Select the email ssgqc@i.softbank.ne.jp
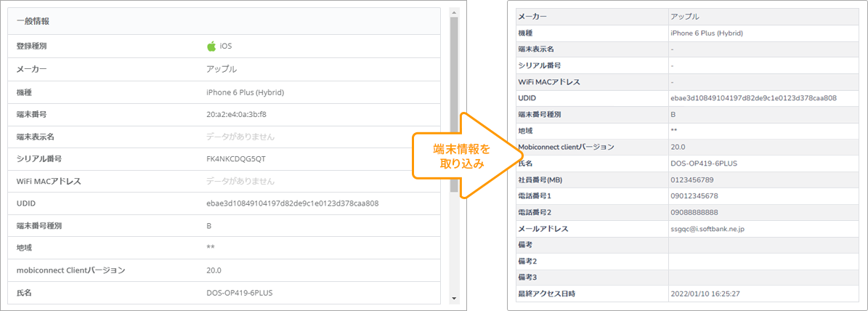Screen dimensions: 868x311 click(x=707, y=229)
